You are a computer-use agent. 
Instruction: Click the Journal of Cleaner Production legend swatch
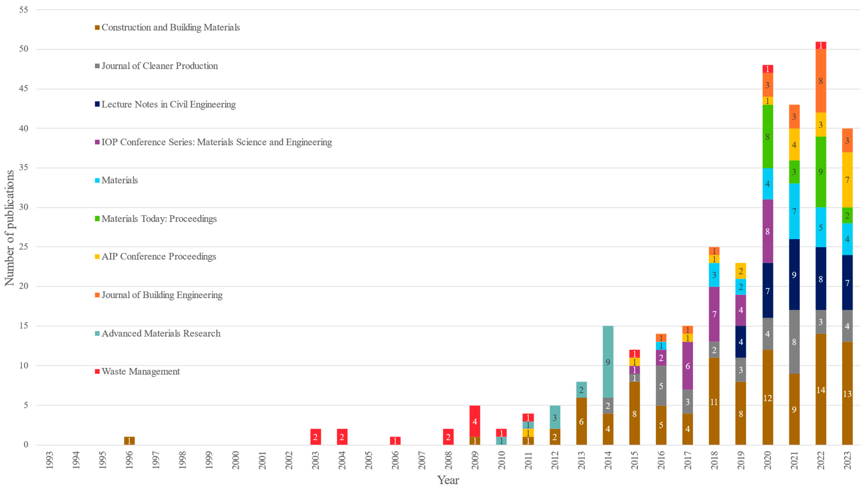(x=97, y=66)
